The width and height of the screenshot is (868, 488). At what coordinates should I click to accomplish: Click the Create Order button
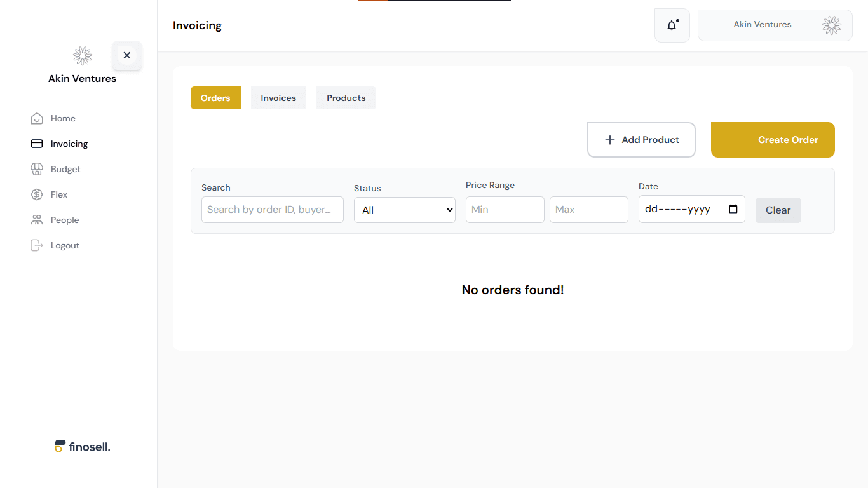[773, 139]
